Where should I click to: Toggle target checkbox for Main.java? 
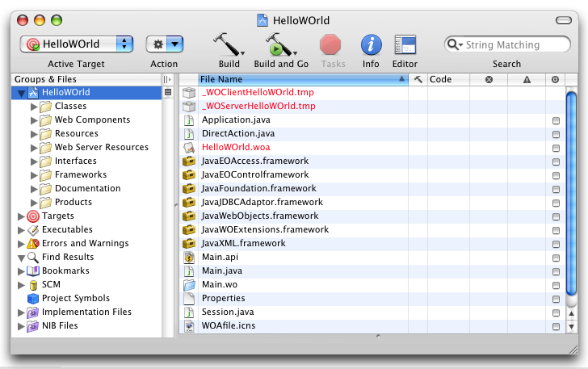556,271
